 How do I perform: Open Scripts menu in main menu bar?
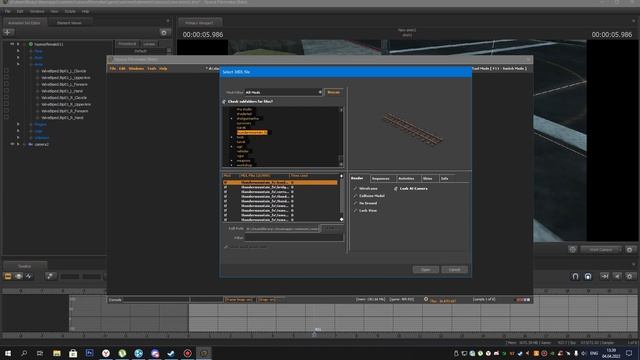pyautogui.click(x=70, y=11)
